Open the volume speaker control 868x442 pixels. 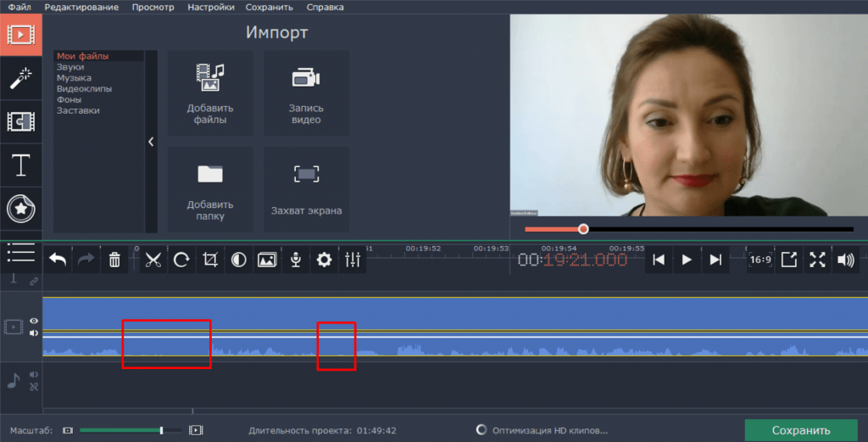(846, 260)
